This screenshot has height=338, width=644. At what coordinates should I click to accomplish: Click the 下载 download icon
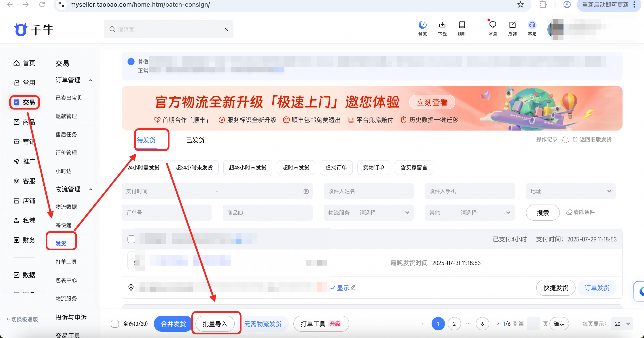point(442,28)
